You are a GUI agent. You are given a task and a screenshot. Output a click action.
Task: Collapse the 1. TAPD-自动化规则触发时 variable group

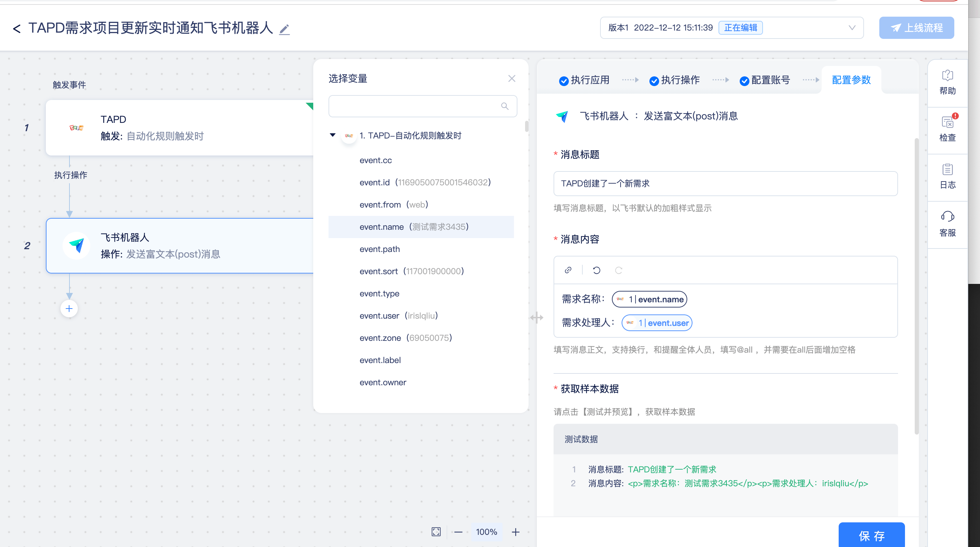pyautogui.click(x=332, y=135)
